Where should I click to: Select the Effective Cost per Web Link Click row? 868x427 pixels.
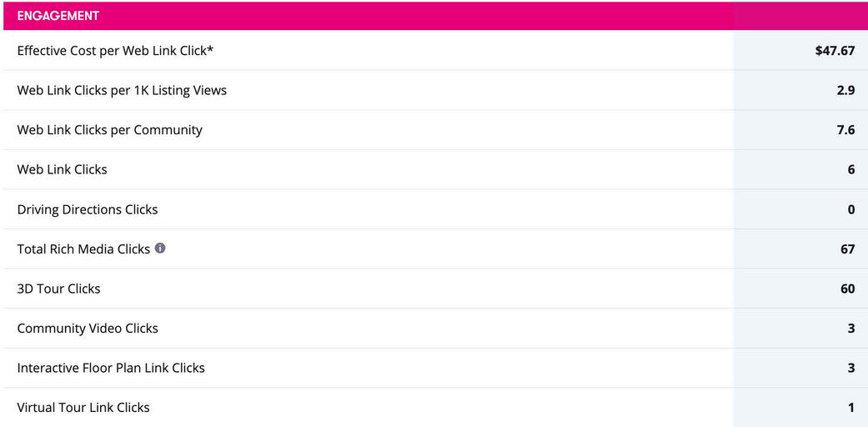[435, 50]
